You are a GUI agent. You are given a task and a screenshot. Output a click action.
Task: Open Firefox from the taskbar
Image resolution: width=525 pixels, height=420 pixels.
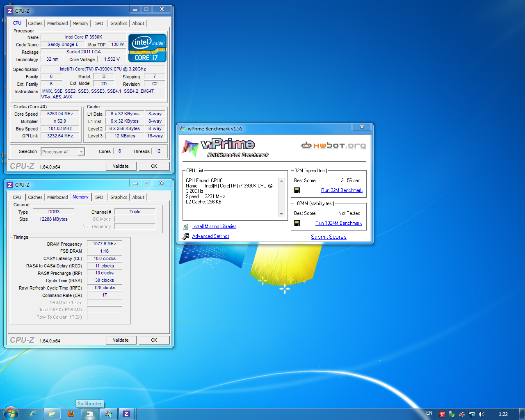71,414
